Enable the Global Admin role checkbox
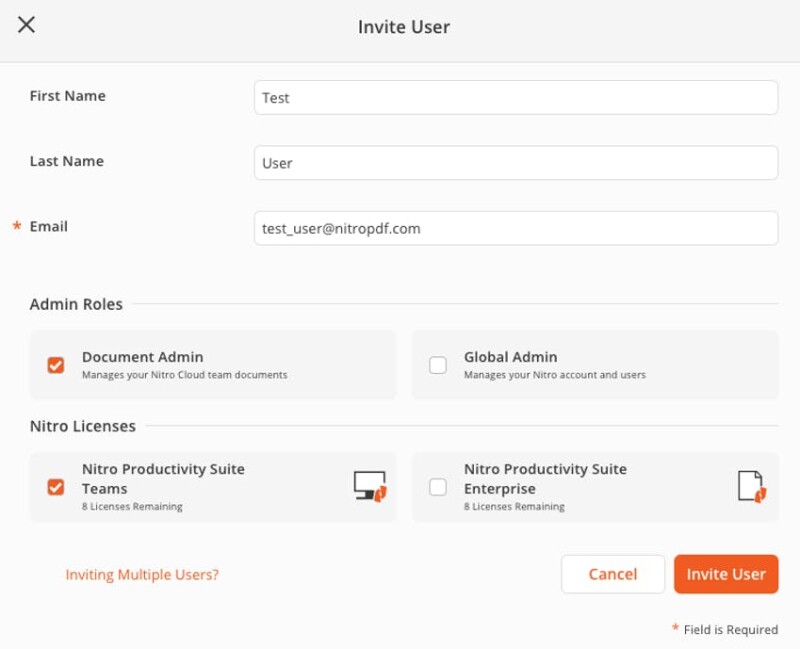 pyautogui.click(x=438, y=365)
